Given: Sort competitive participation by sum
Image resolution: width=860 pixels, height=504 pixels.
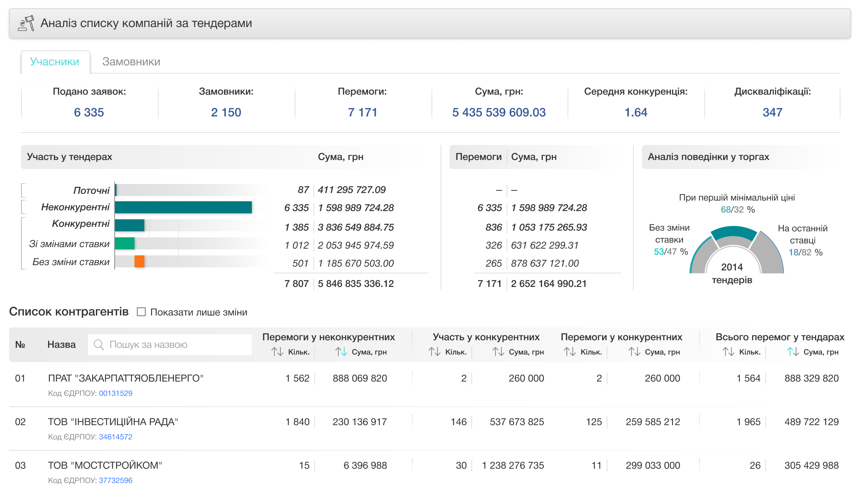Looking at the screenshot, I should (x=498, y=352).
